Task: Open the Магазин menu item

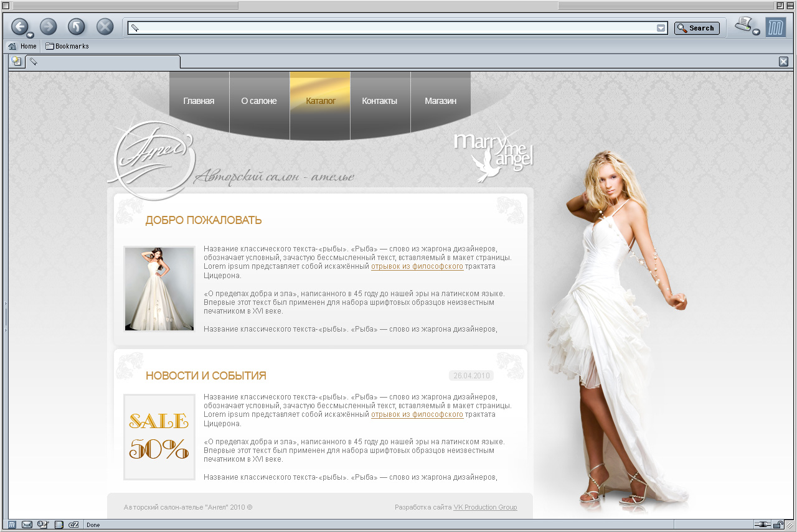Action: pos(440,101)
